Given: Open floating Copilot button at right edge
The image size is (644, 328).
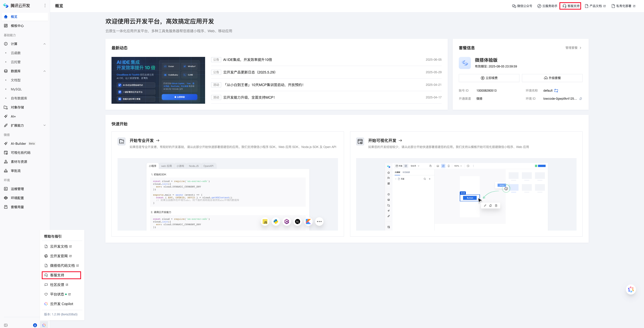Looking at the screenshot, I should tap(631, 289).
